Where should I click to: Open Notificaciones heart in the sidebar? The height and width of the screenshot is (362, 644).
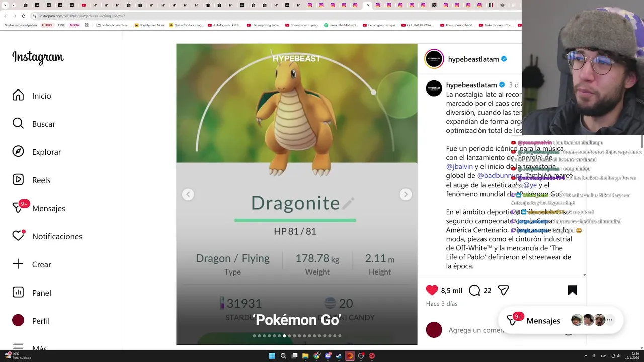click(x=47, y=236)
